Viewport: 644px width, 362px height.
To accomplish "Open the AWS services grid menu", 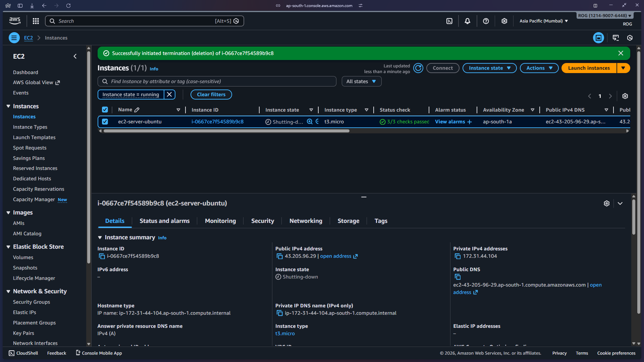I will coord(36,21).
